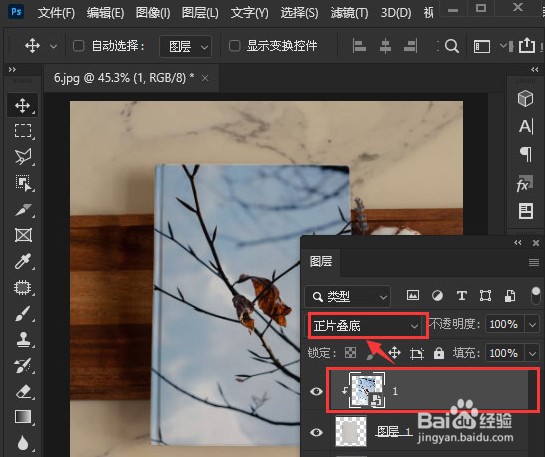Open the Styles fx panel icon
The image size is (545, 457).
[x=524, y=184]
